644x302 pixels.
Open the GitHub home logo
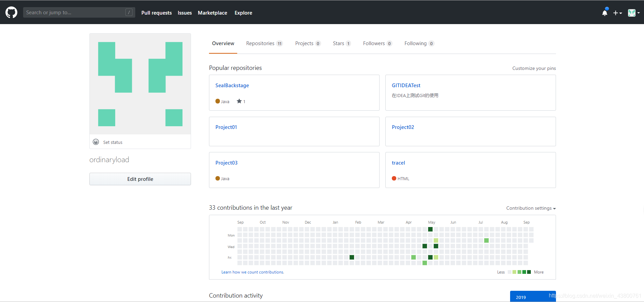pos(11,13)
